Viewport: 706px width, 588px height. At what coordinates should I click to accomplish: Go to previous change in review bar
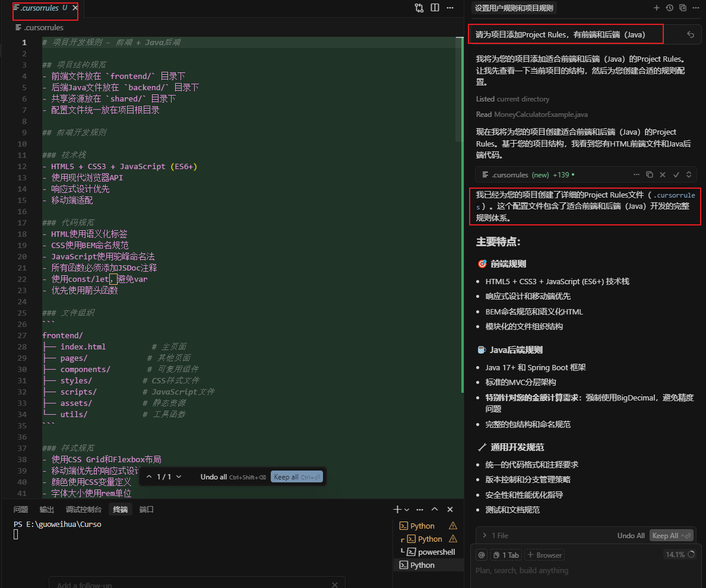tap(149, 476)
